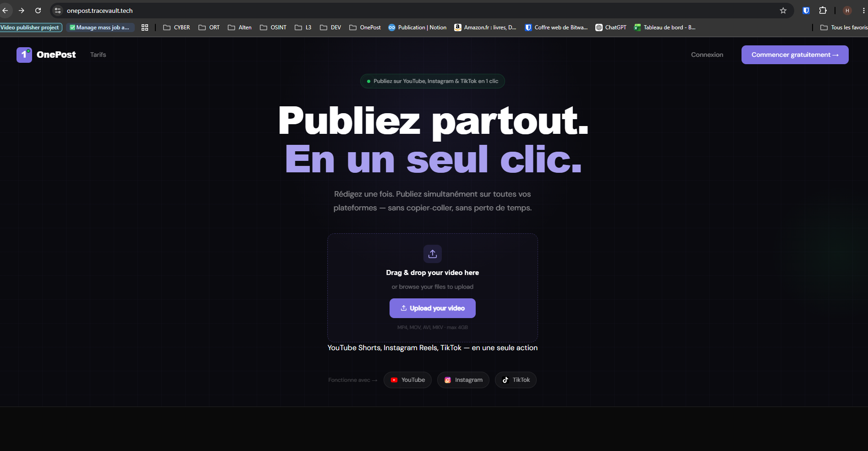The image size is (868, 451).
Task: Open the tab groups grid icon
Action: (x=145, y=27)
